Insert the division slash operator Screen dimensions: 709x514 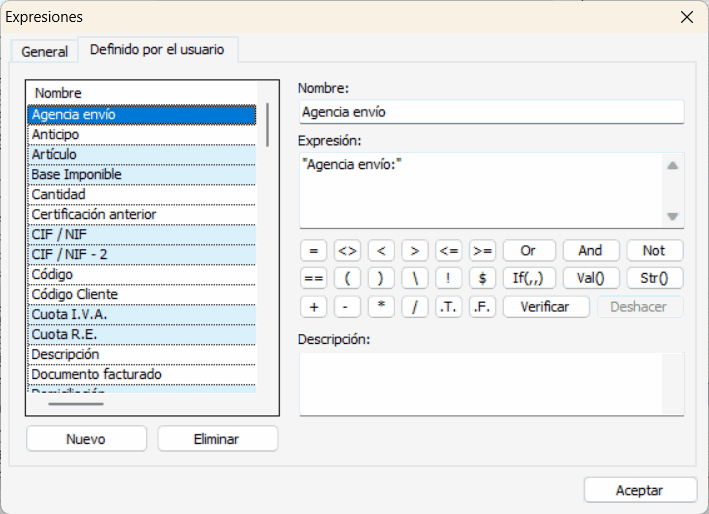(x=415, y=307)
